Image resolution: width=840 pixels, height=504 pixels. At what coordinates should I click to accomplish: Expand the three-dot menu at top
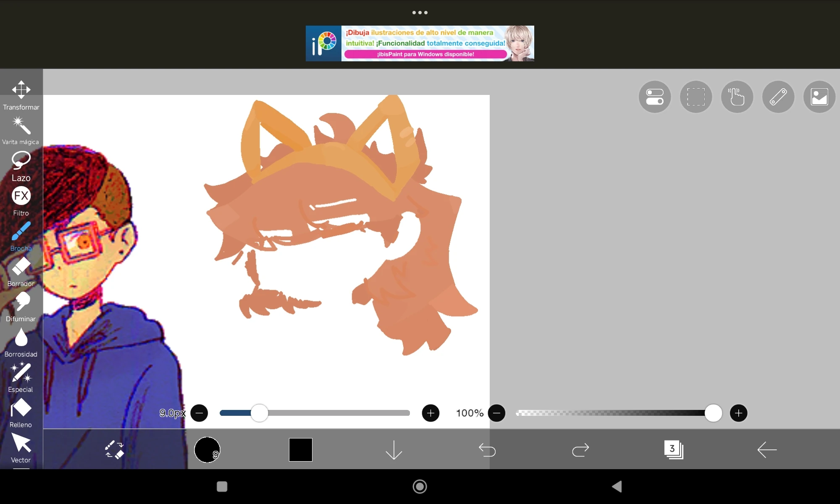pos(420,13)
